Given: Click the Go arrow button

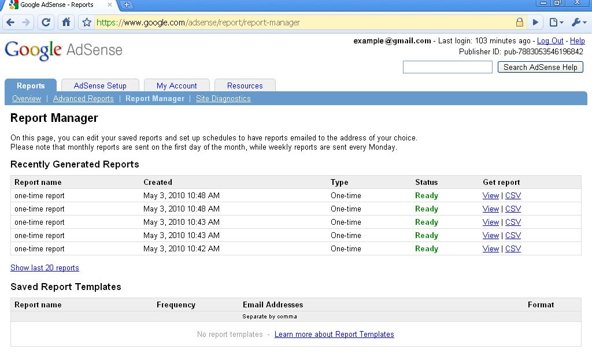Looking at the screenshot, I should click(x=535, y=23).
